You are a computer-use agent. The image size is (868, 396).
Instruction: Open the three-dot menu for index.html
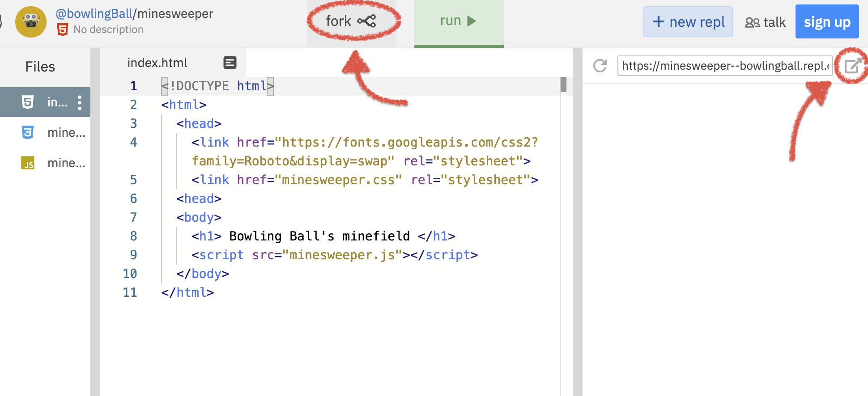coord(80,102)
